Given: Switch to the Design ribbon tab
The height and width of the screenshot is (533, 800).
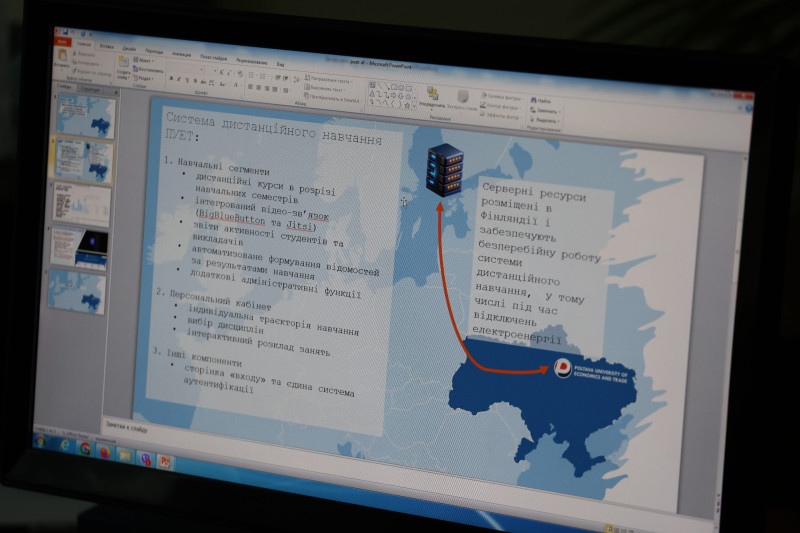Looking at the screenshot, I should point(130,47).
